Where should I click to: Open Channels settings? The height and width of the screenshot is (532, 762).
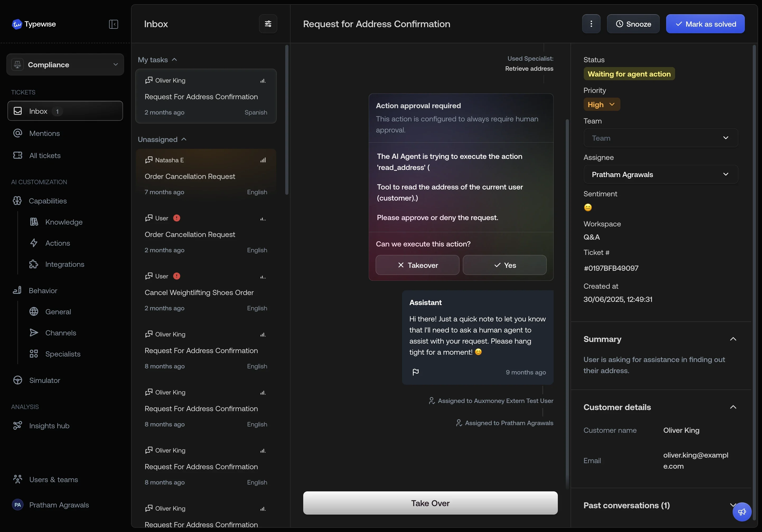pos(61,333)
